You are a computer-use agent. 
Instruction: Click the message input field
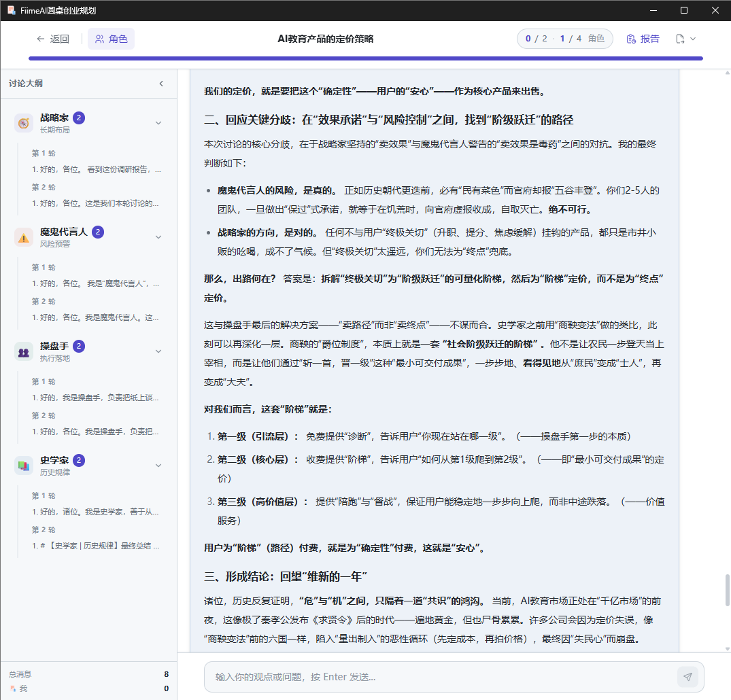click(440, 677)
